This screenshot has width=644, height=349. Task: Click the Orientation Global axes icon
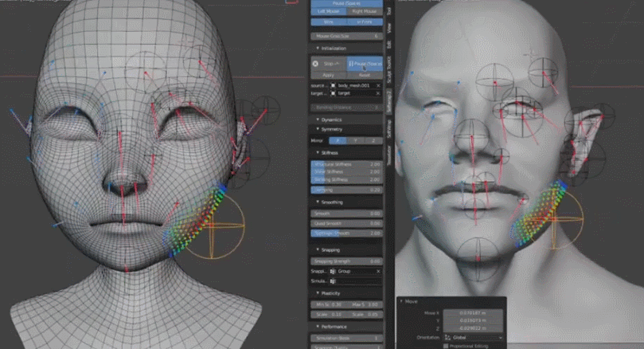[448, 338]
